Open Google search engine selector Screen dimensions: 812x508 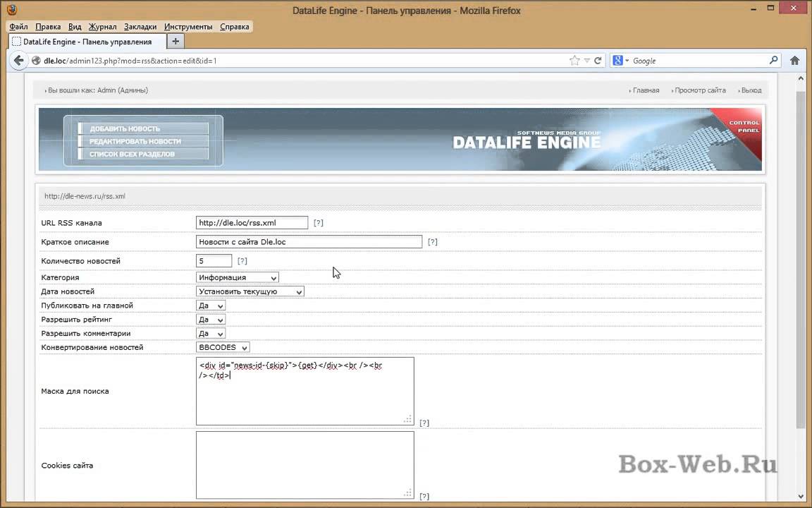[621, 61]
